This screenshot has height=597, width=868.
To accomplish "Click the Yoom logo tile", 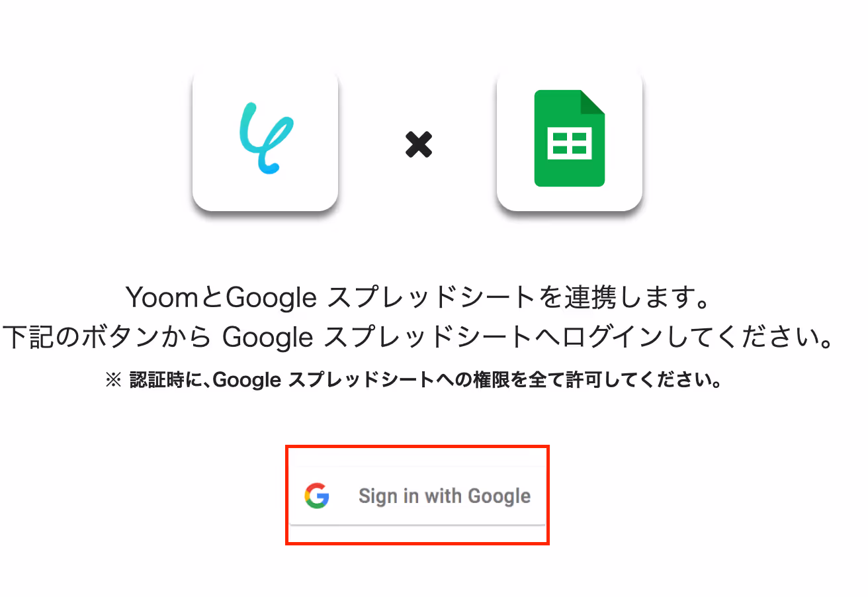I will point(265,138).
